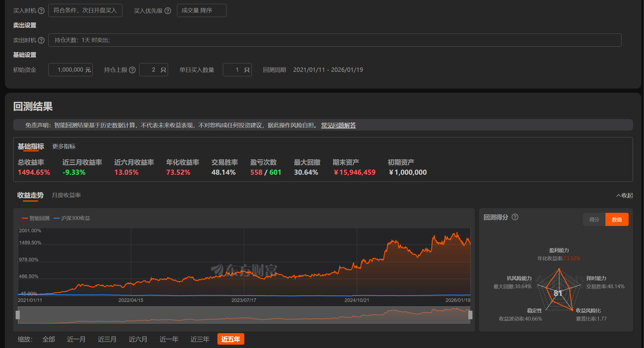Image resolution: width=644 pixels, height=348 pixels.
Task: Click help icon beside 卖出时机
Action: [41, 40]
